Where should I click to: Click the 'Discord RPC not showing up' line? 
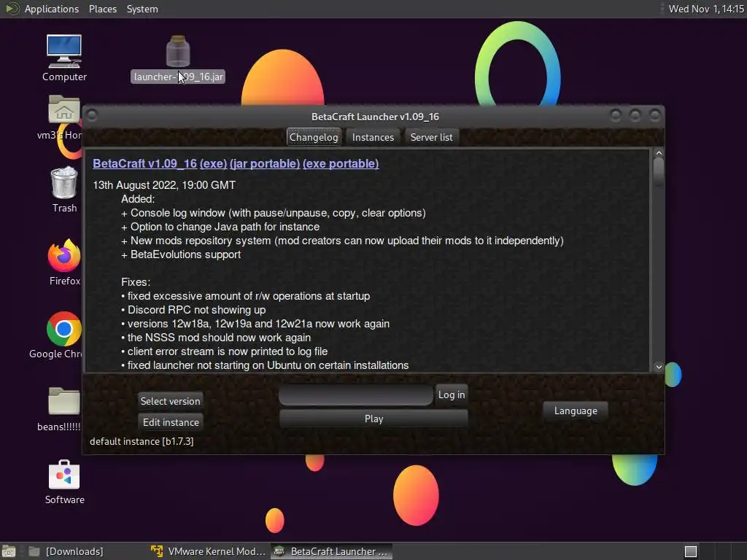click(x=193, y=309)
